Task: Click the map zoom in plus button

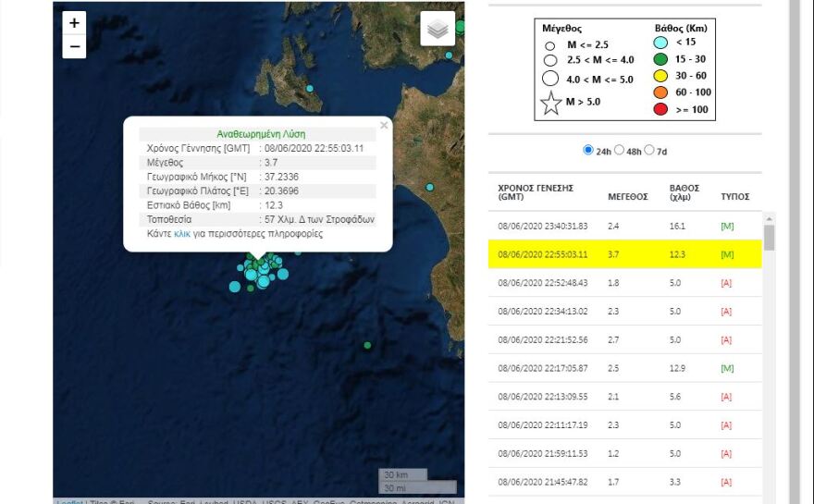Action: (74, 23)
